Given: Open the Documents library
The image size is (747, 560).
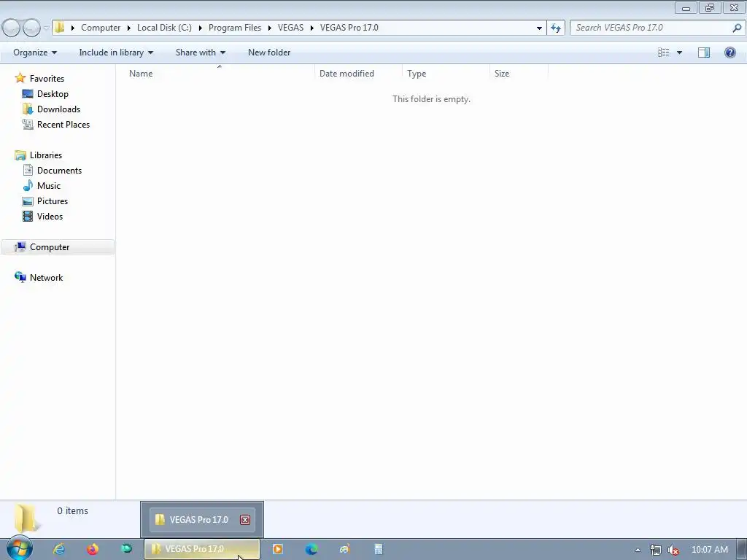Looking at the screenshot, I should click(59, 171).
